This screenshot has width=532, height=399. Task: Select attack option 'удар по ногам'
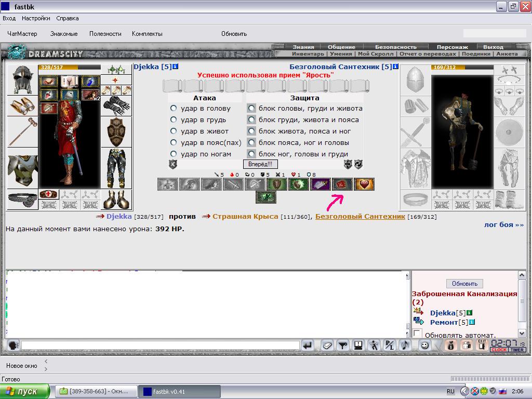(x=174, y=154)
